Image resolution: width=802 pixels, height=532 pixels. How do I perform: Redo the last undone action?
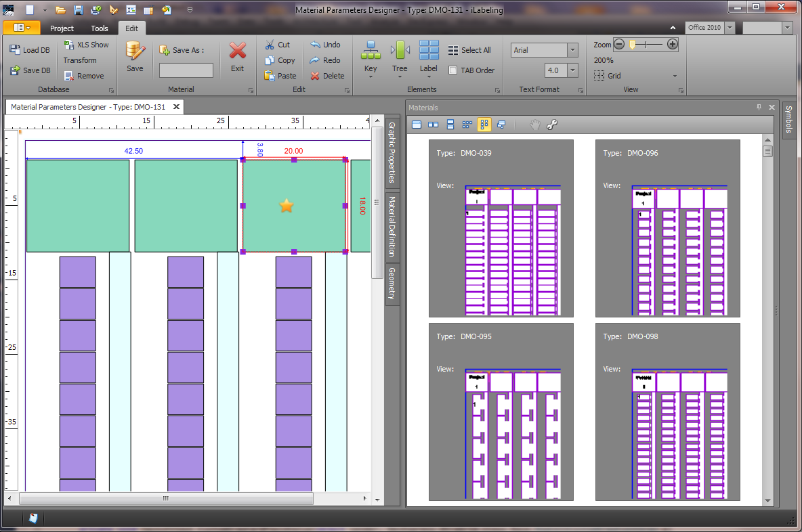pos(324,60)
